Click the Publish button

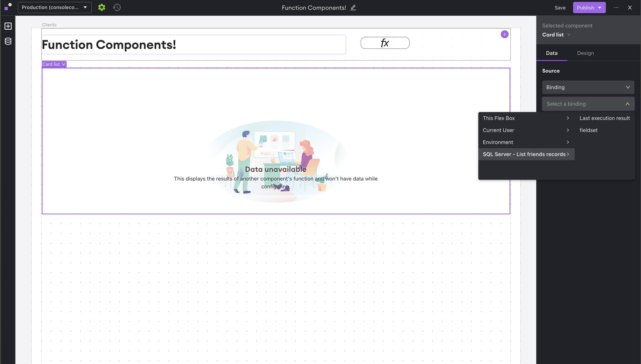[585, 8]
